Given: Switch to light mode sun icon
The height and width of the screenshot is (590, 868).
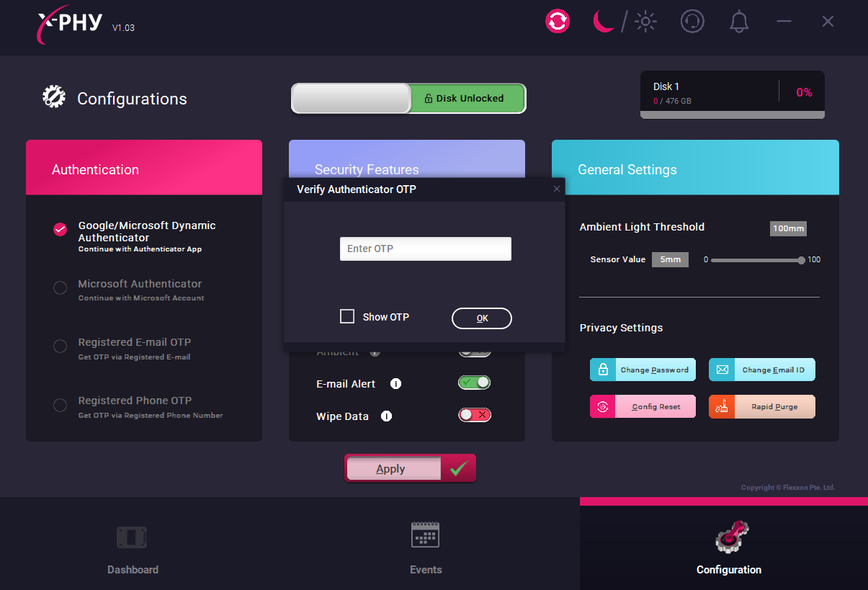Looking at the screenshot, I should click(645, 22).
